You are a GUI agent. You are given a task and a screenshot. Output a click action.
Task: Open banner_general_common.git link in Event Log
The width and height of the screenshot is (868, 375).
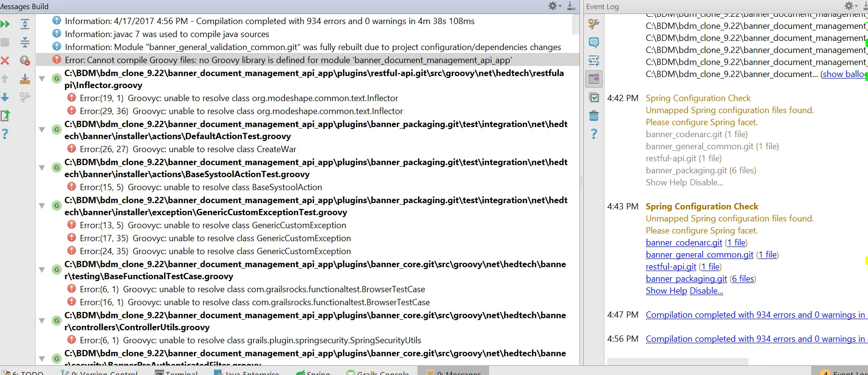pos(699,255)
